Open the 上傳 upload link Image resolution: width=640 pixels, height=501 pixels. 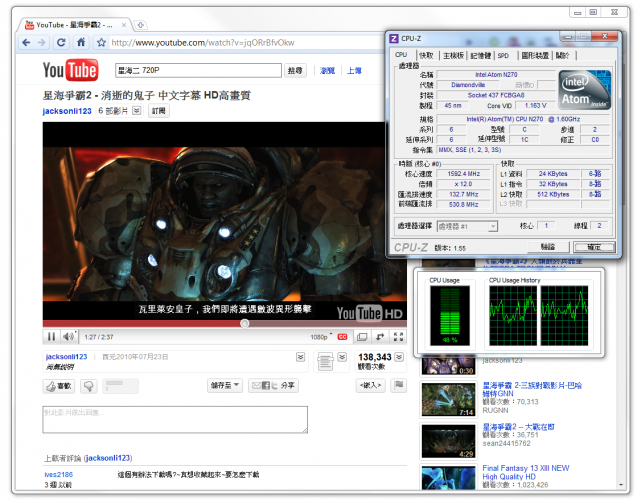(354, 71)
